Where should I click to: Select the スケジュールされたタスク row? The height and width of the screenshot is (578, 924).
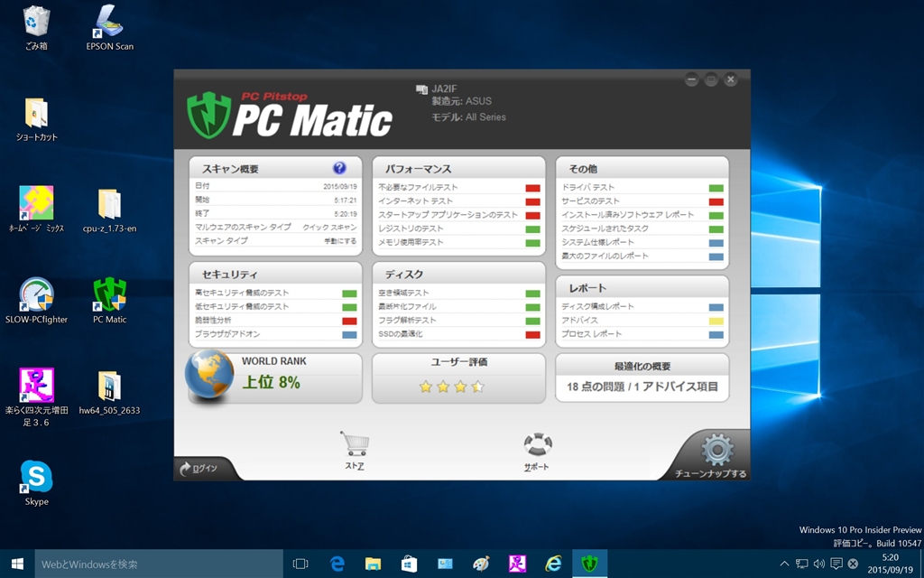coord(642,228)
